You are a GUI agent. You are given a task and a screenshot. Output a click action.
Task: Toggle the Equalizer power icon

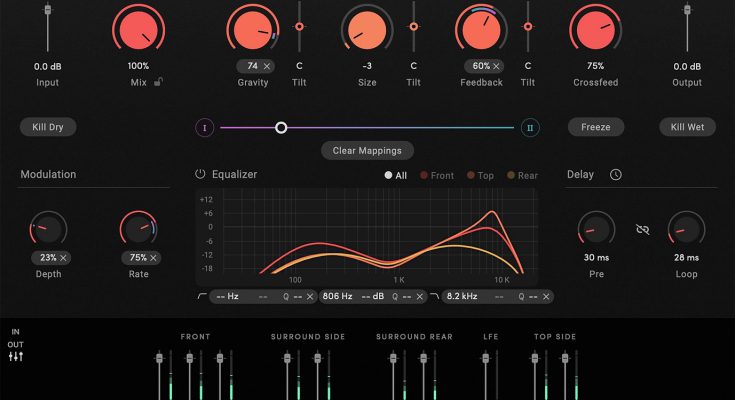click(x=200, y=174)
